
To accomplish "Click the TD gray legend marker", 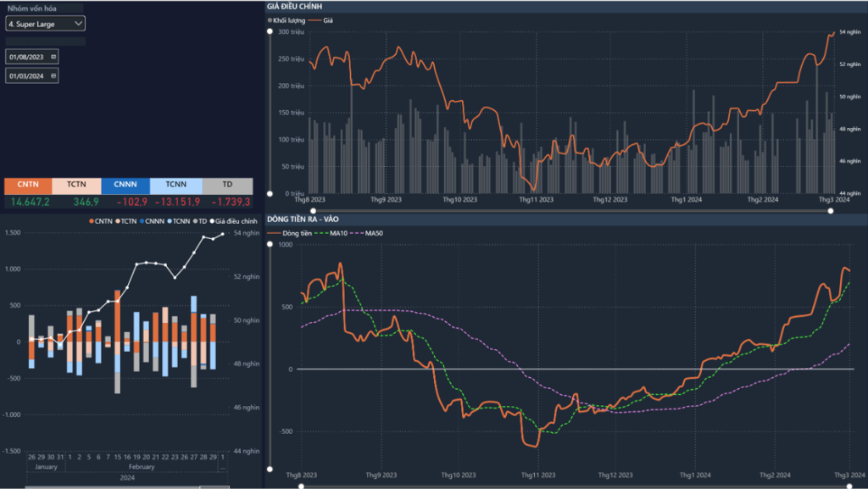I will pos(195,220).
